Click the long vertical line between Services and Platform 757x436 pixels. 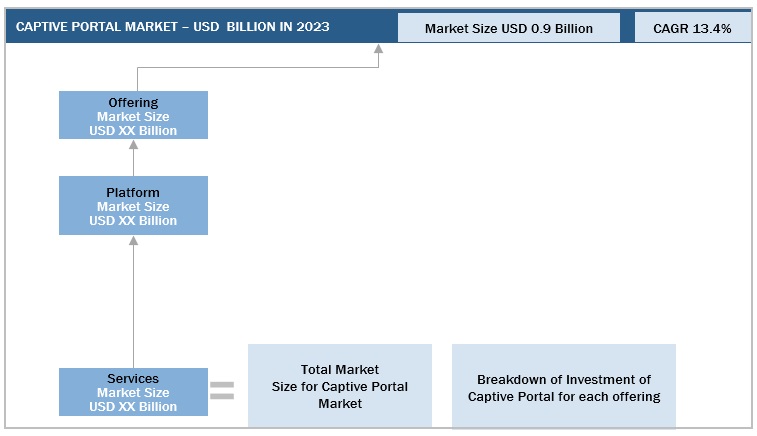click(x=133, y=305)
